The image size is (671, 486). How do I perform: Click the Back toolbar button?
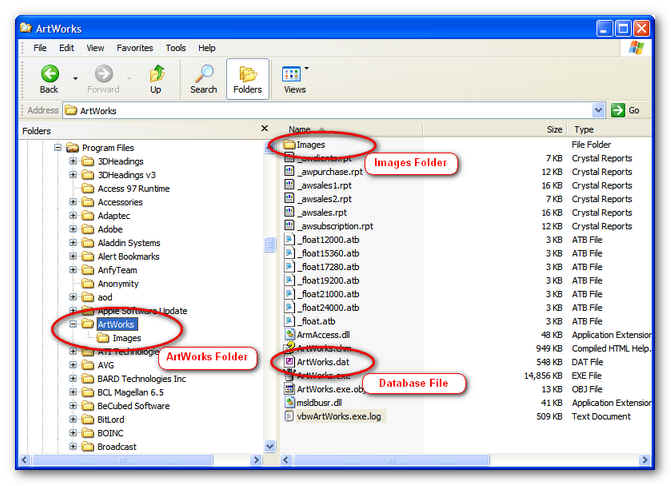pyautogui.click(x=49, y=79)
